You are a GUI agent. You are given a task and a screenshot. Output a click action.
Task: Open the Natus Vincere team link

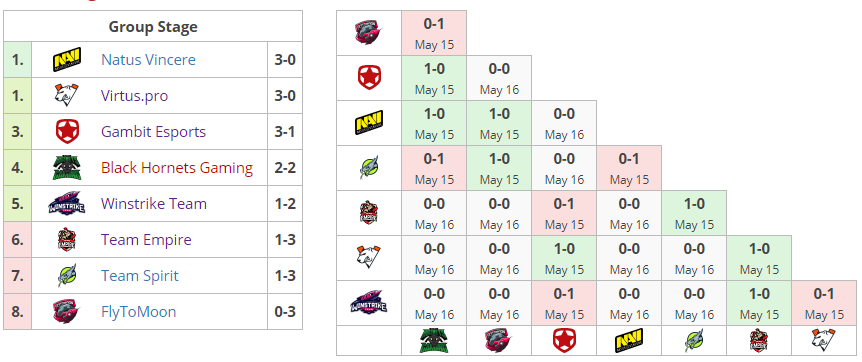148,59
